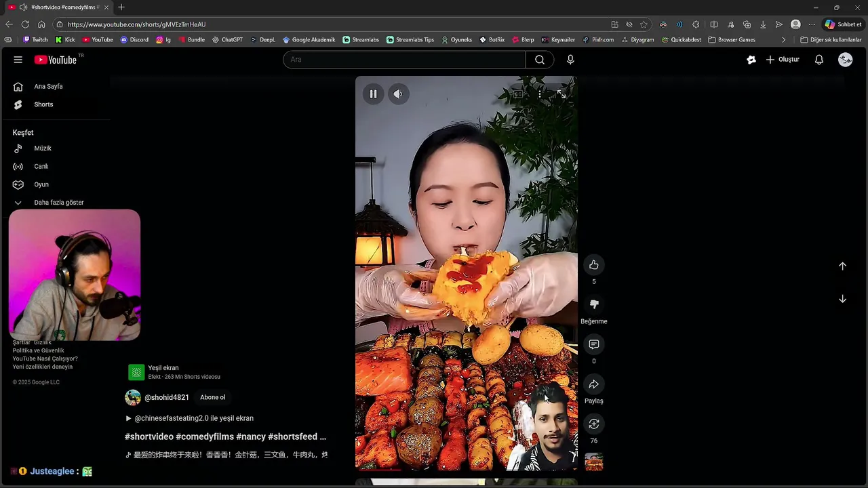
Task: Open the Pixlr.com bookmark
Action: click(x=598, y=40)
